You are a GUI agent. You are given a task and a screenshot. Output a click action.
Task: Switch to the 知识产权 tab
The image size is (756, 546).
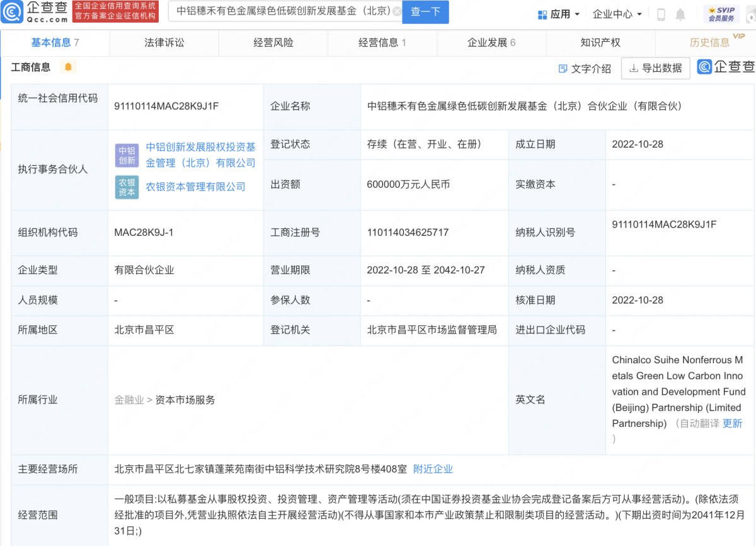600,43
